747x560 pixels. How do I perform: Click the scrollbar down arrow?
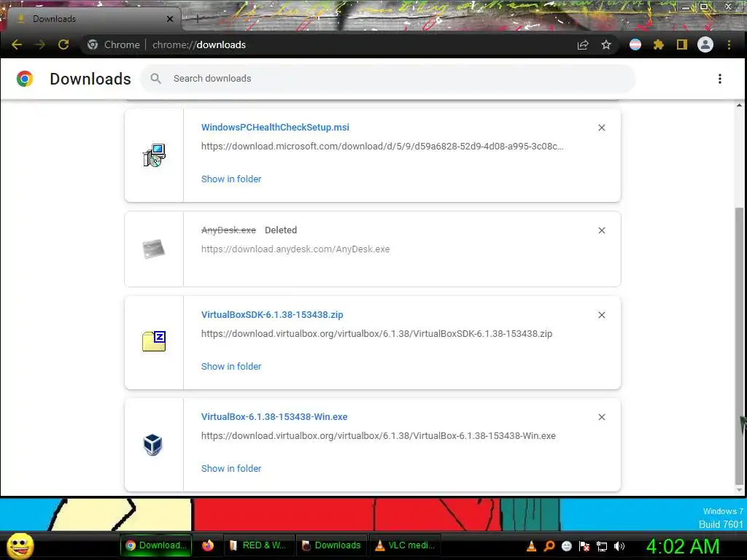click(x=740, y=490)
